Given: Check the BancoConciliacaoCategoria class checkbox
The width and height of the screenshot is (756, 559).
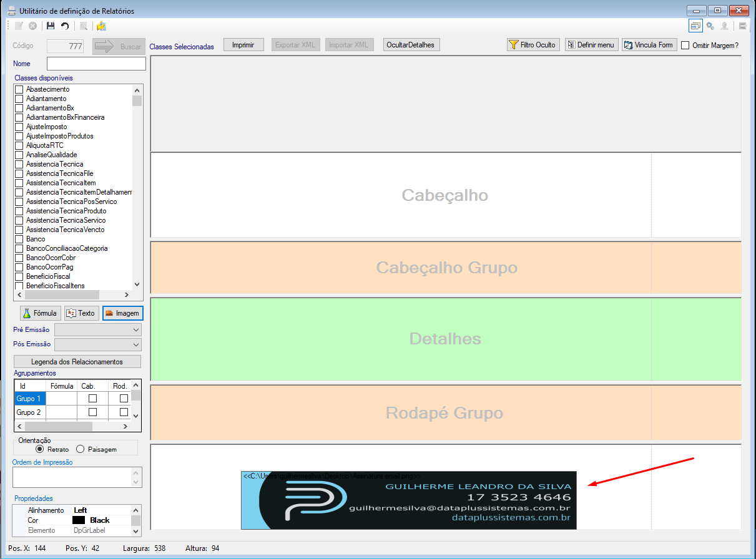Looking at the screenshot, I should point(19,248).
